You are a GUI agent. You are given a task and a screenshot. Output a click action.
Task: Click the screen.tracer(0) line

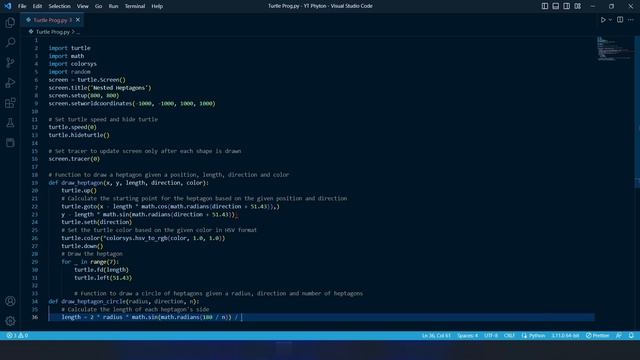74,159
